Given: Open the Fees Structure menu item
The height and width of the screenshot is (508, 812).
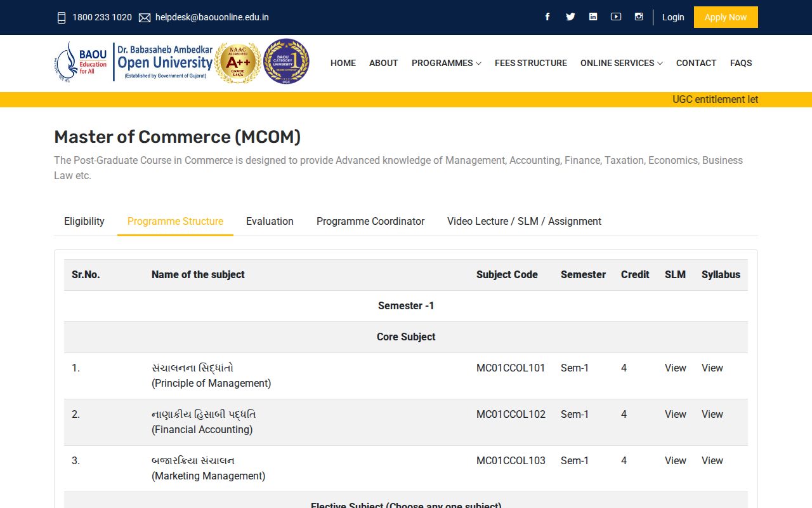Looking at the screenshot, I should [x=531, y=63].
